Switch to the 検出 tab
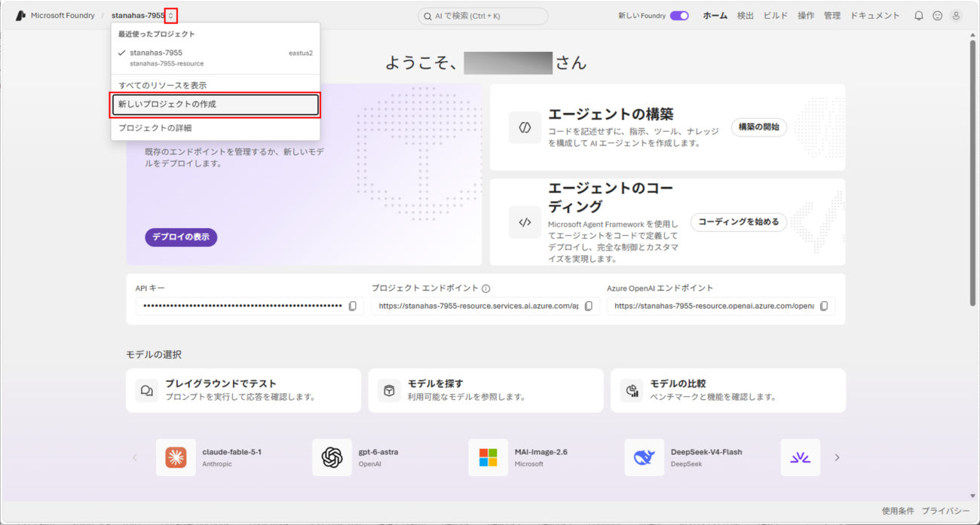This screenshot has height=525, width=980. point(745,16)
